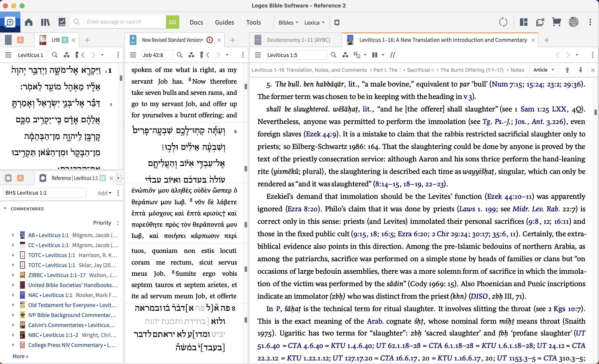
Task: Click the visual filters icon in NRSV panel
Action: pyautogui.click(x=191, y=55)
